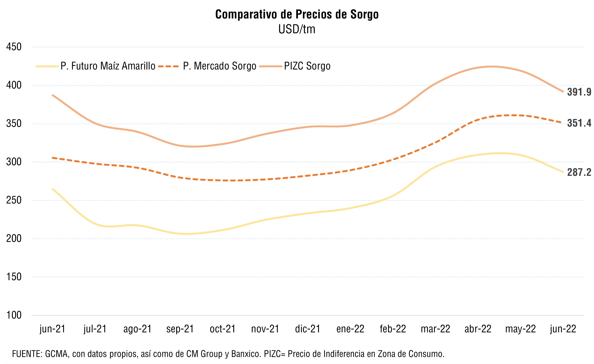Click the 250 y-axis value
This screenshot has width=594, height=364.
[14, 200]
